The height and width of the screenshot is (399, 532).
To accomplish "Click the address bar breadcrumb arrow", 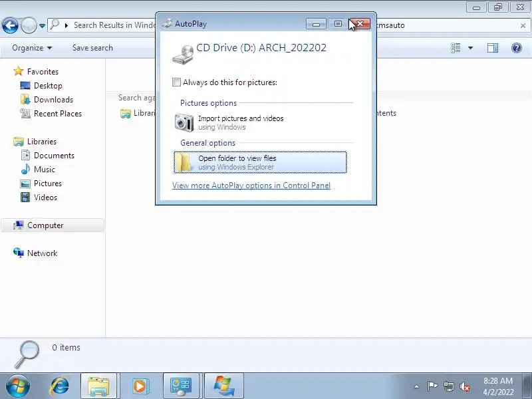I will 66,25.
